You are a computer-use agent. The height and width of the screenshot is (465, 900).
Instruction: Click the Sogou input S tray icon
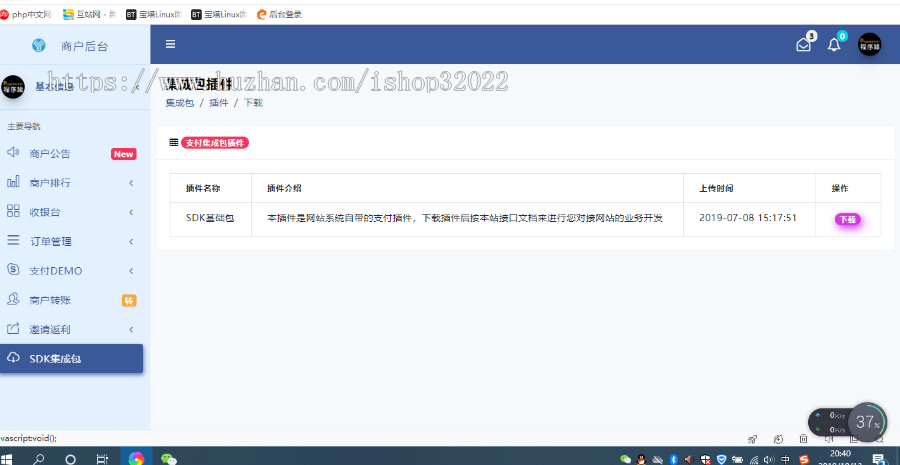804,460
